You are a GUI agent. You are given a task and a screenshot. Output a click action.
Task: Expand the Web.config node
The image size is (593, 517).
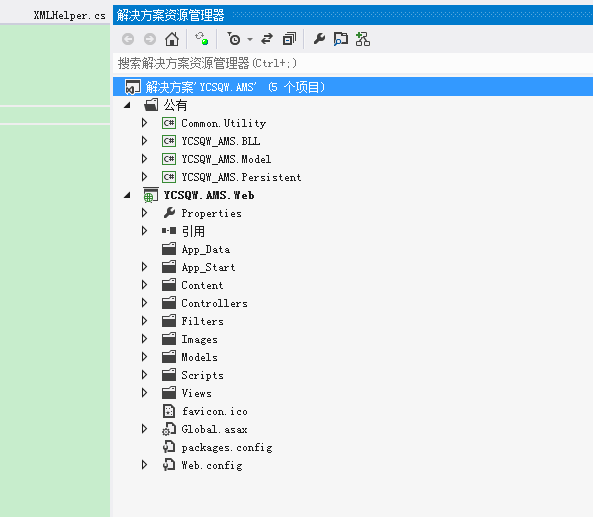coord(144,465)
